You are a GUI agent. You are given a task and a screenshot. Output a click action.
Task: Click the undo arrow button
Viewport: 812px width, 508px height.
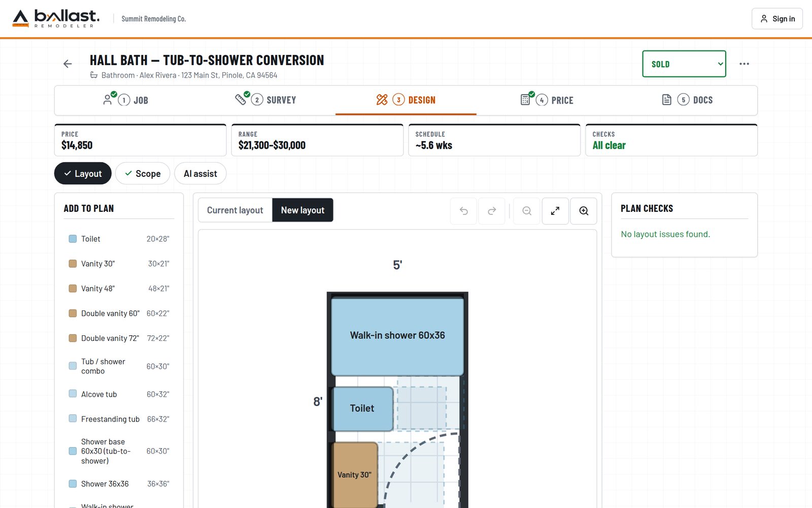463,211
